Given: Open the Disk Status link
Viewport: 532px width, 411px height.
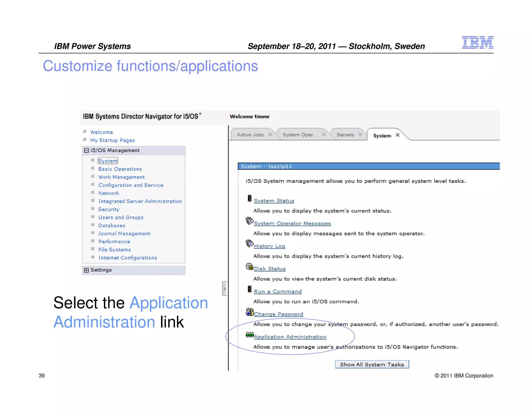Looking at the screenshot, I should (270, 269).
